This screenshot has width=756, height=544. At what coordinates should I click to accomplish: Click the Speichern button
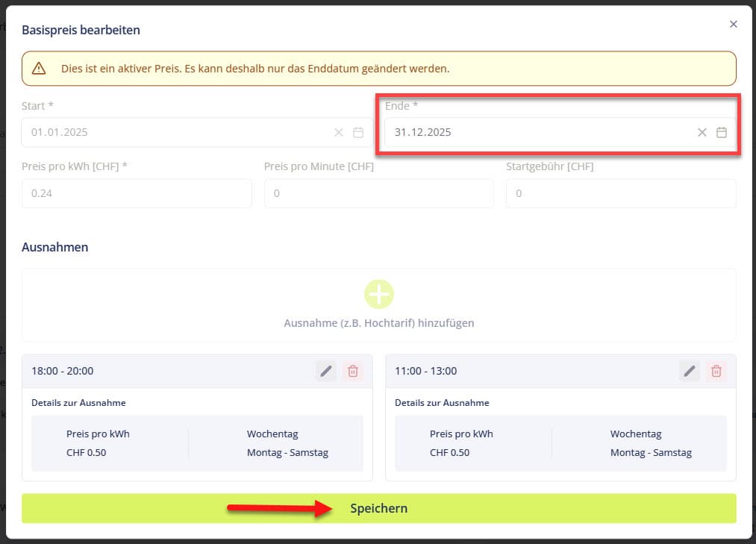pos(378,508)
